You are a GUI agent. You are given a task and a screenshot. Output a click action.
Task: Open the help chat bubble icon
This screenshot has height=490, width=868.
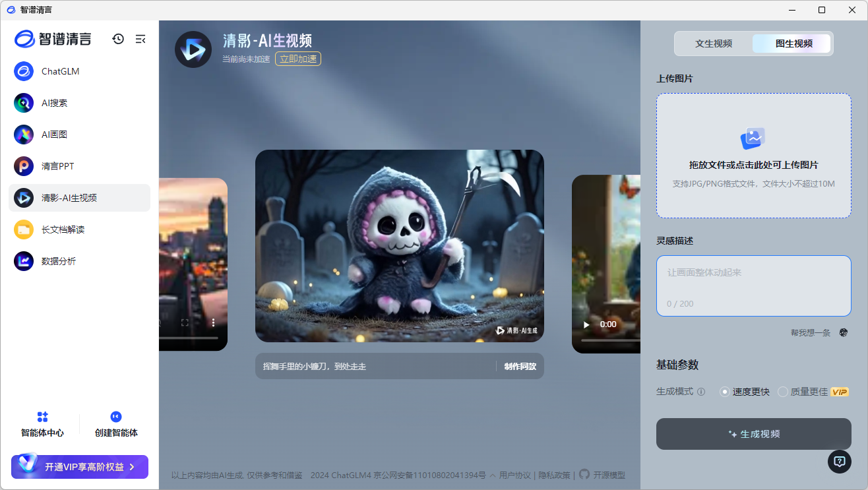click(x=840, y=462)
